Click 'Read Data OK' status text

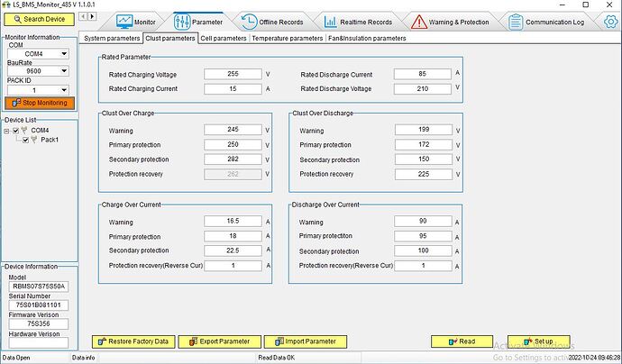tap(277, 358)
